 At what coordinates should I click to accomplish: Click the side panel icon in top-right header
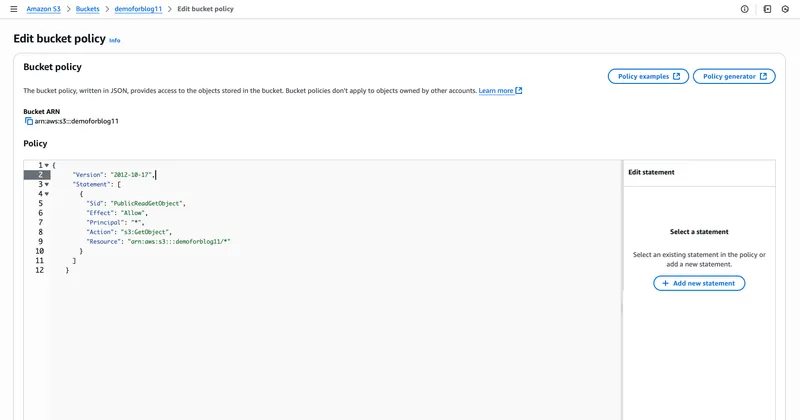coord(767,9)
